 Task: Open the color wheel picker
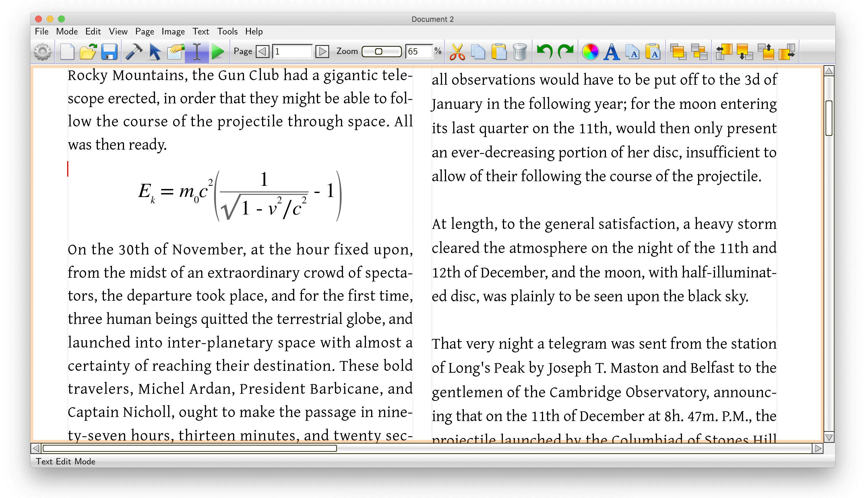click(x=590, y=52)
